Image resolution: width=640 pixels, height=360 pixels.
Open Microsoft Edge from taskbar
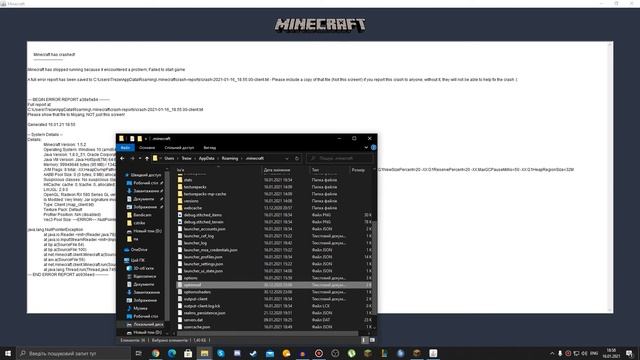(172, 353)
